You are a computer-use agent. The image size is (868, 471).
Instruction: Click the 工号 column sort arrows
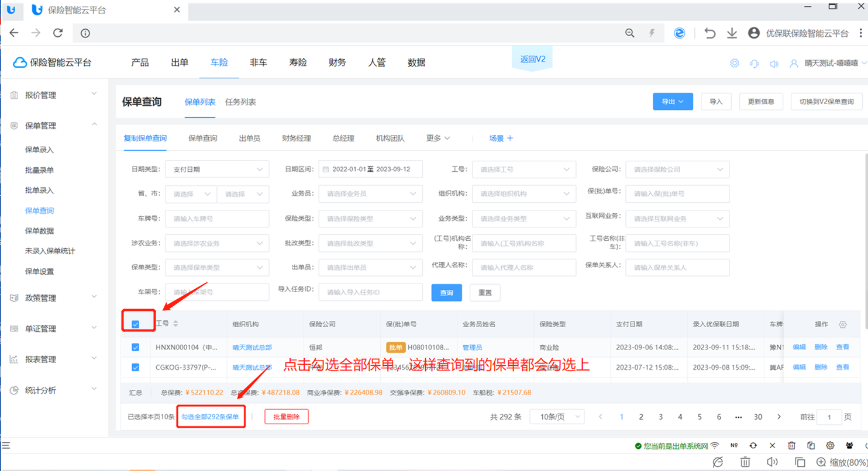pyautogui.click(x=175, y=324)
